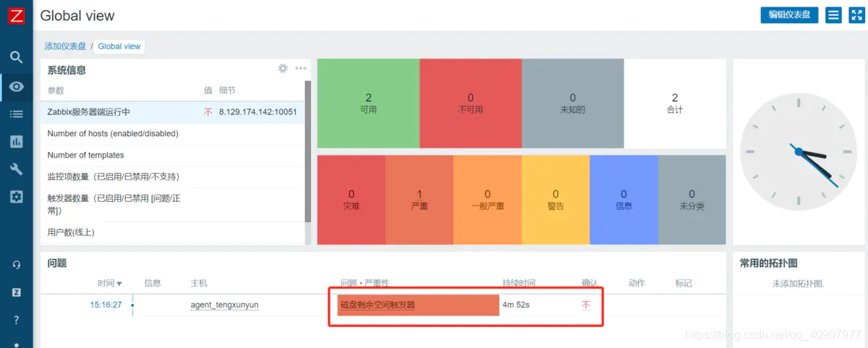Open the Inventory list icon menu
The image size is (868, 348).
pos(16,114)
